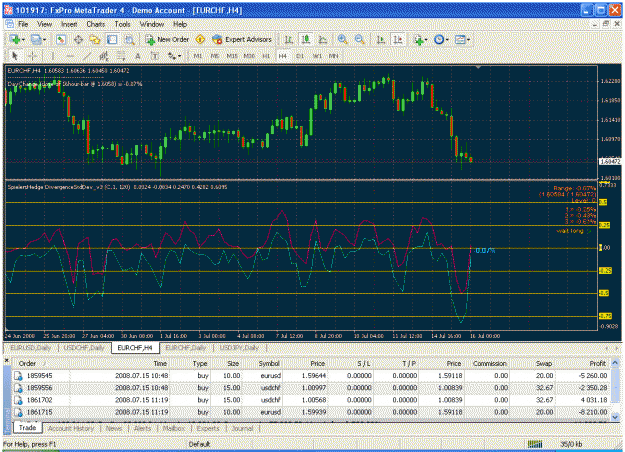Switch to H1 timeframe

(x=266, y=56)
